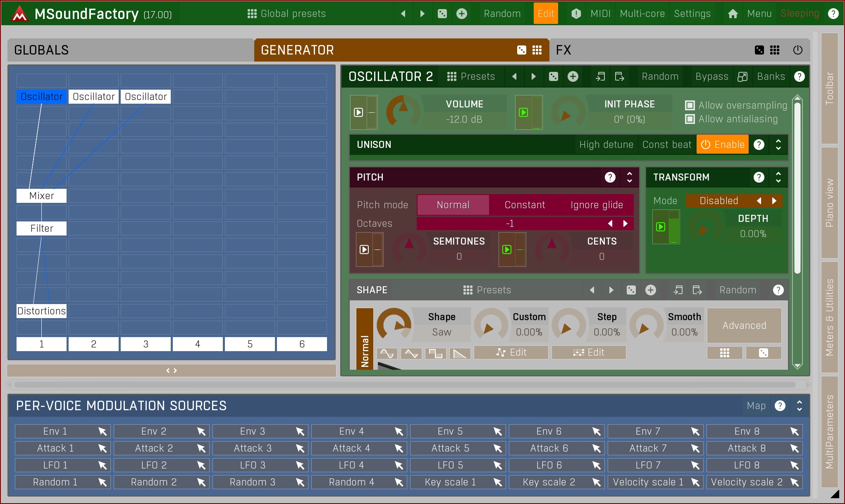The width and height of the screenshot is (845, 504).
Task: Select the sine wave shape icon
Action: tap(387, 354)
